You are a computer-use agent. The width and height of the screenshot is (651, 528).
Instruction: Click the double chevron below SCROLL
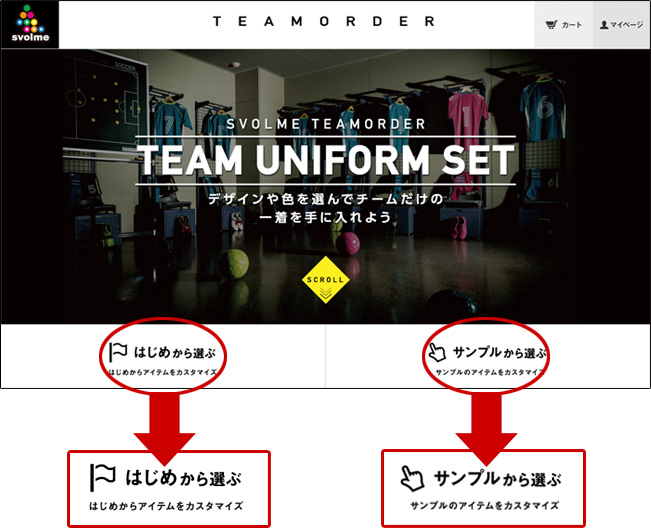click(x=326, y=292)
